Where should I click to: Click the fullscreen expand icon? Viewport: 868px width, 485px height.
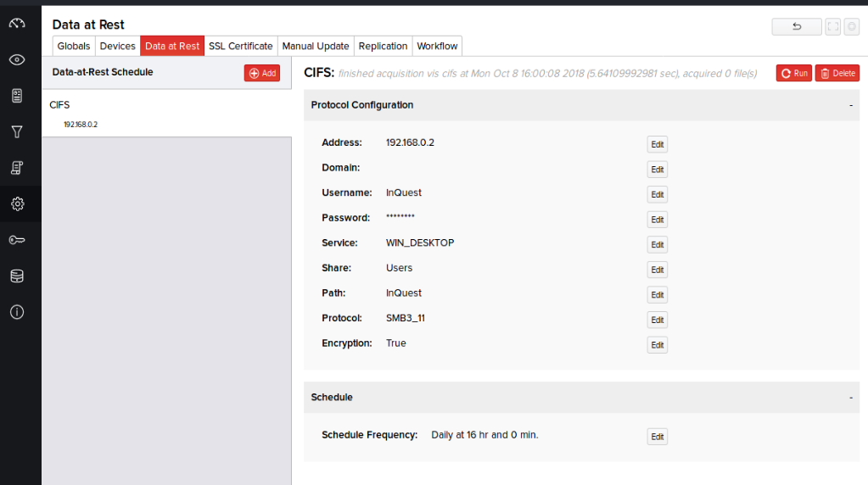(x=832, y=26)
